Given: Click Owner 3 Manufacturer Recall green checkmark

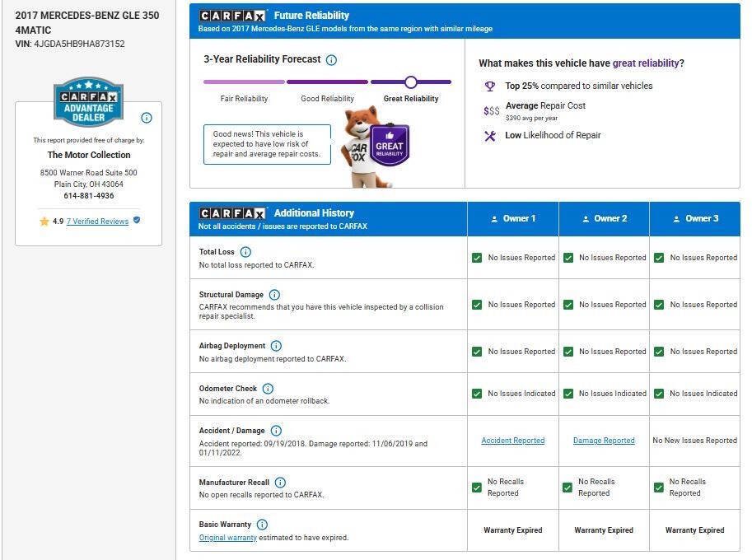Looking at the screenshot, I should 659,488.
